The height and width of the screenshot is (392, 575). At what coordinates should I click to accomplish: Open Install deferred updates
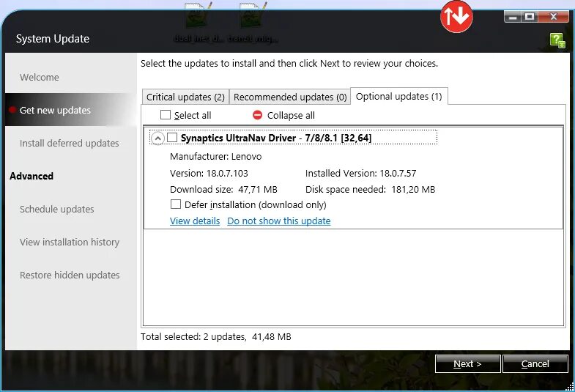[70, 143]
